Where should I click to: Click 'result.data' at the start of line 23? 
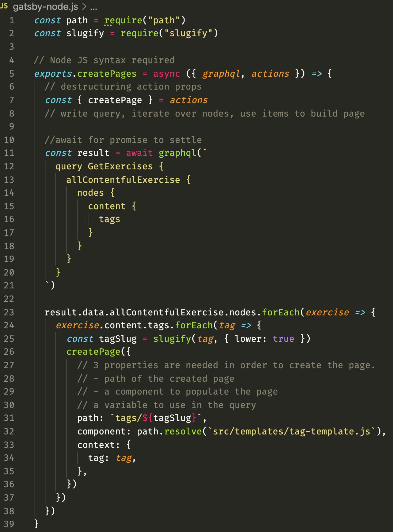74,312
